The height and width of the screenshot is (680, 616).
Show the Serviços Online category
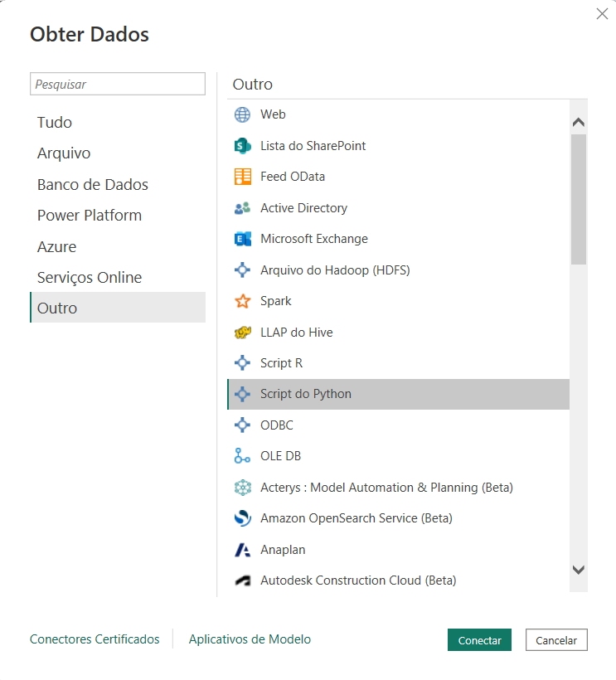118,277
